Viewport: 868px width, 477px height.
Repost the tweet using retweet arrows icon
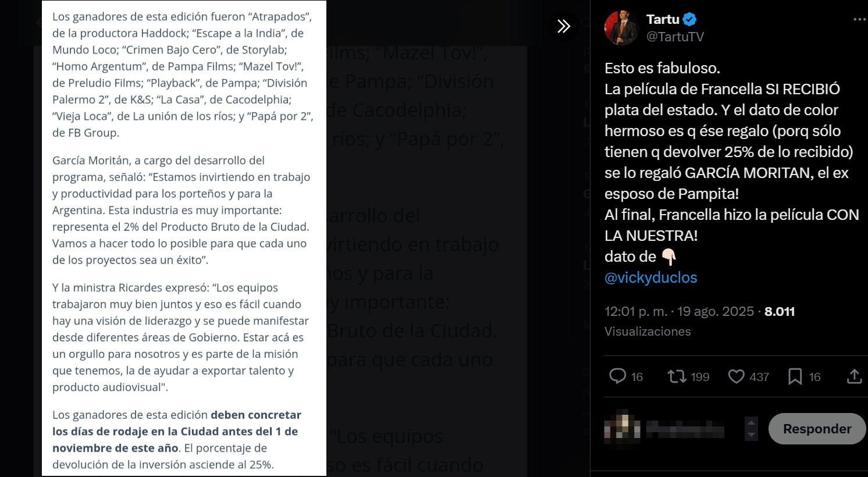coord(677,376)
